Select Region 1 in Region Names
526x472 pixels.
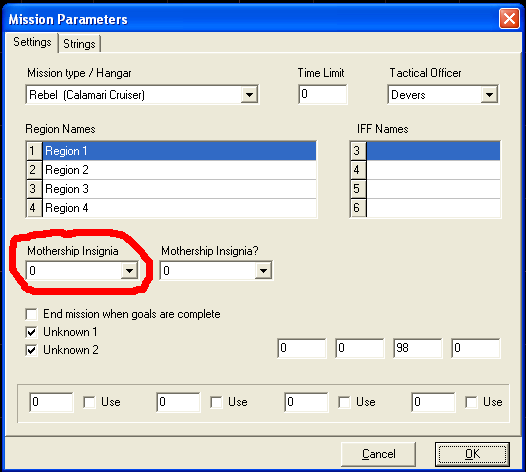pos(171,151)
